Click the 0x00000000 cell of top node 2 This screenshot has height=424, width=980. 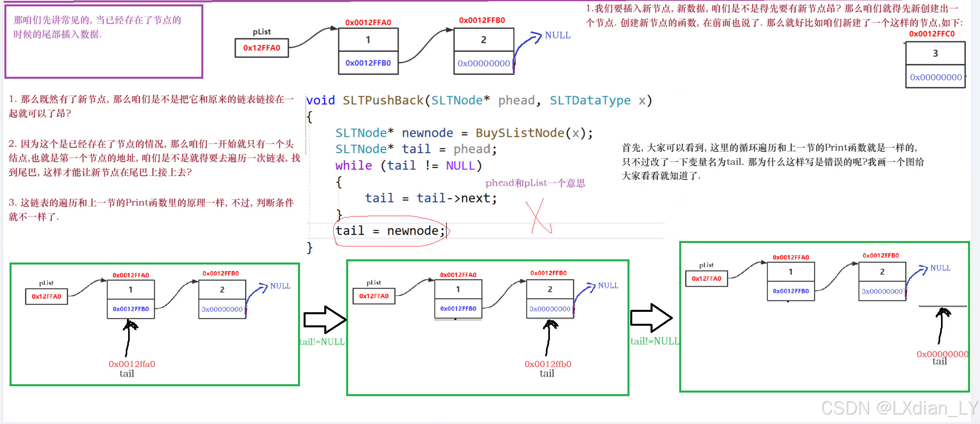pyautogui.click(x=483, y=63)
